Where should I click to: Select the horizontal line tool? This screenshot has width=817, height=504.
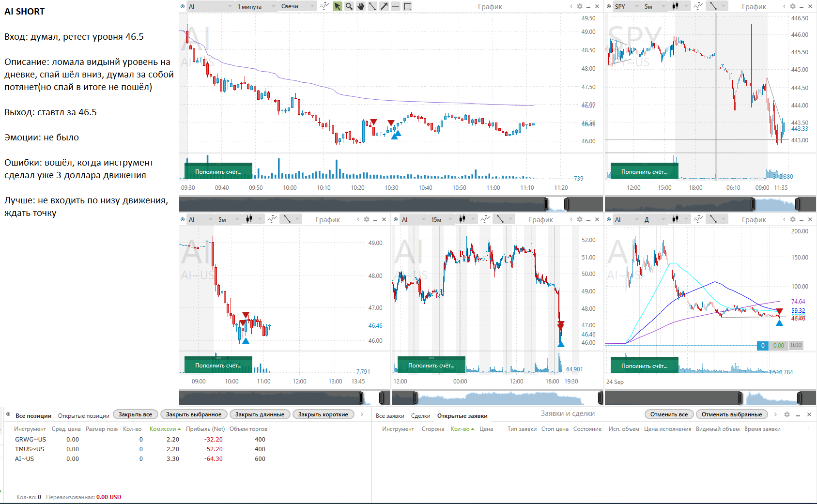click(x=396, y=6)
